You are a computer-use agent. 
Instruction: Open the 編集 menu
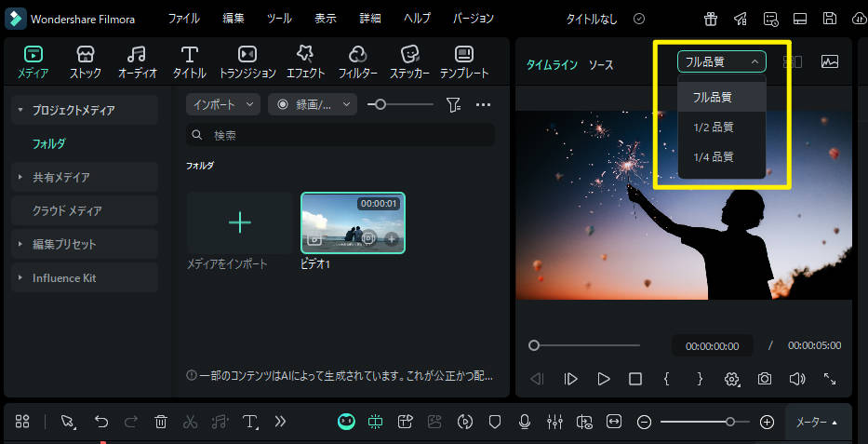[x=234, y=19]
